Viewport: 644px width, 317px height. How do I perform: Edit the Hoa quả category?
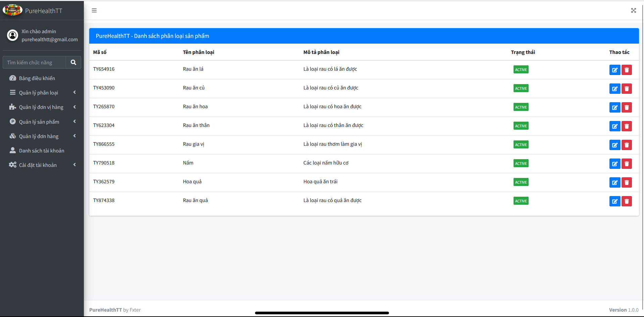pos(615,182)
